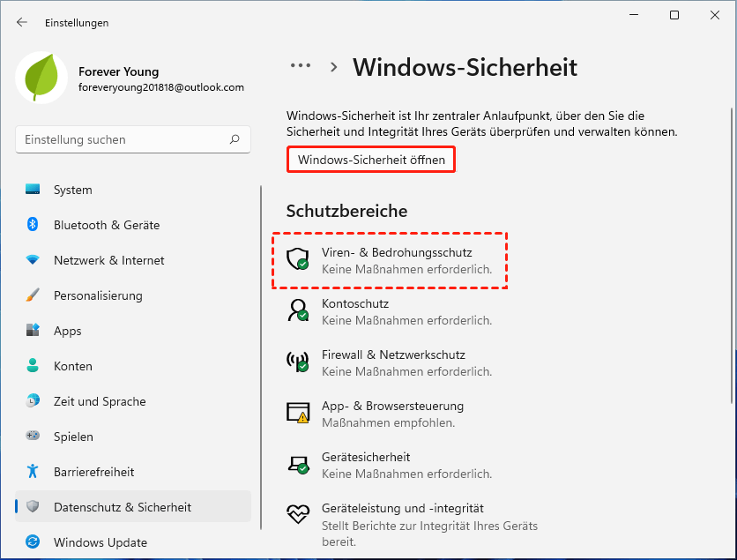Go to Personalisierung settings

pos(97,295)
